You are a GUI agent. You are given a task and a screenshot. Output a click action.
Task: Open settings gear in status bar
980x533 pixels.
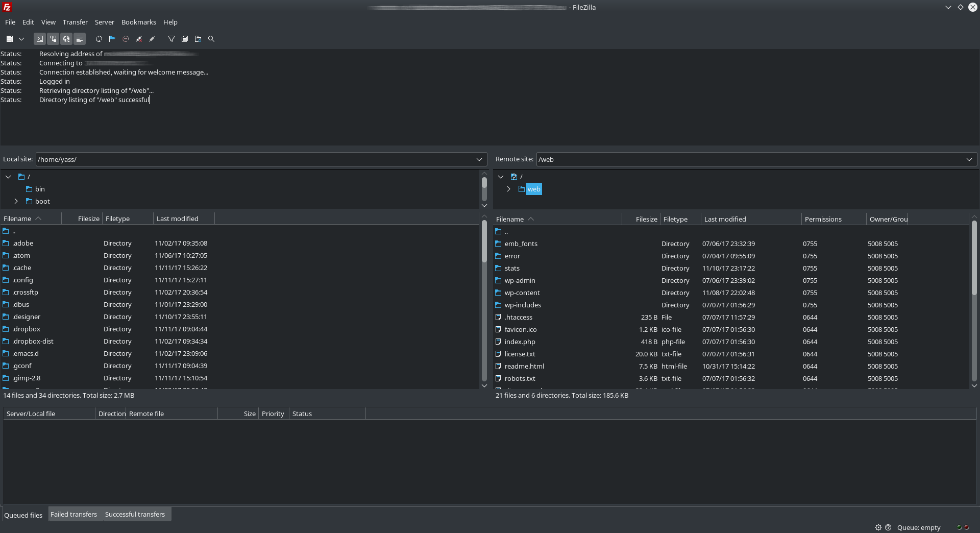[878, 527]
